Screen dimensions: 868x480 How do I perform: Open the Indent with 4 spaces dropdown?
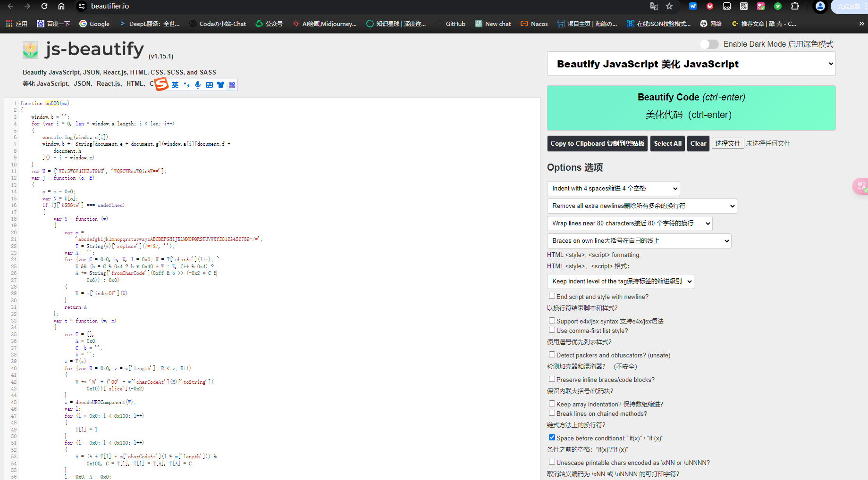[614, 188]
